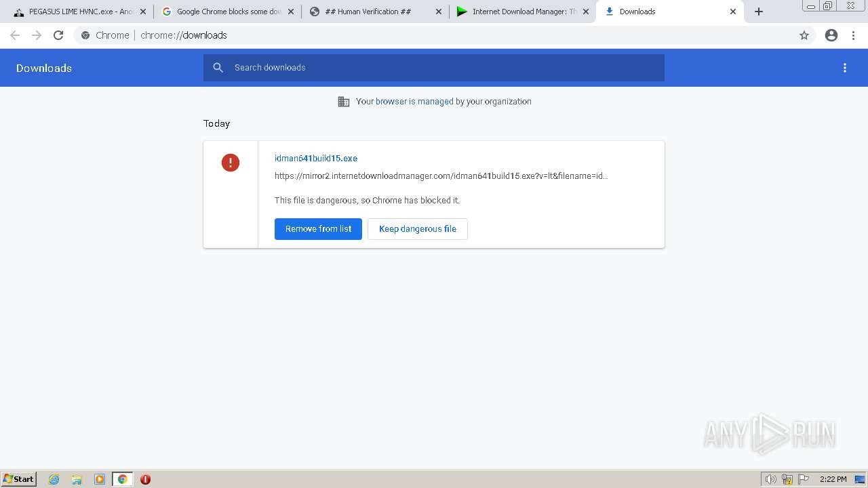868x488 pixels.
Task: Click the back navigation arrow
Action: (15, 35)
